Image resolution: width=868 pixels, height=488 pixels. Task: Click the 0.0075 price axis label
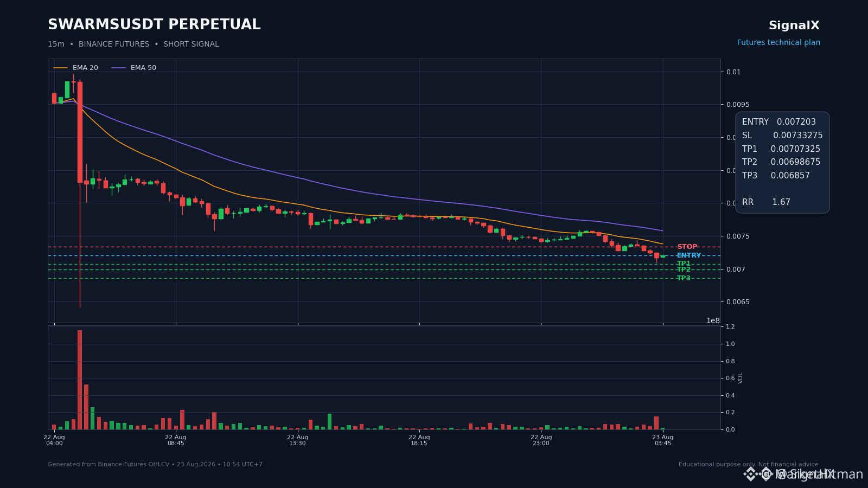pyautogui.click(x=738, y=236)
